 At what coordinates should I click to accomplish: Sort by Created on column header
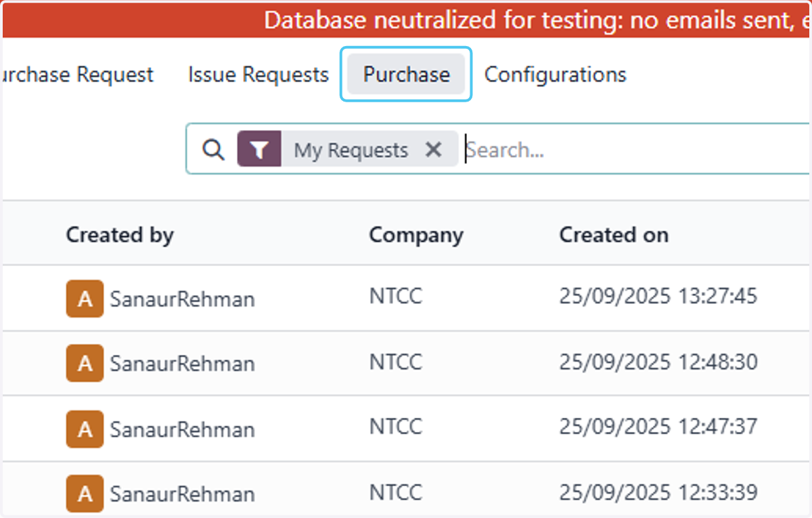pyautogui.click(x=614, y=235)
